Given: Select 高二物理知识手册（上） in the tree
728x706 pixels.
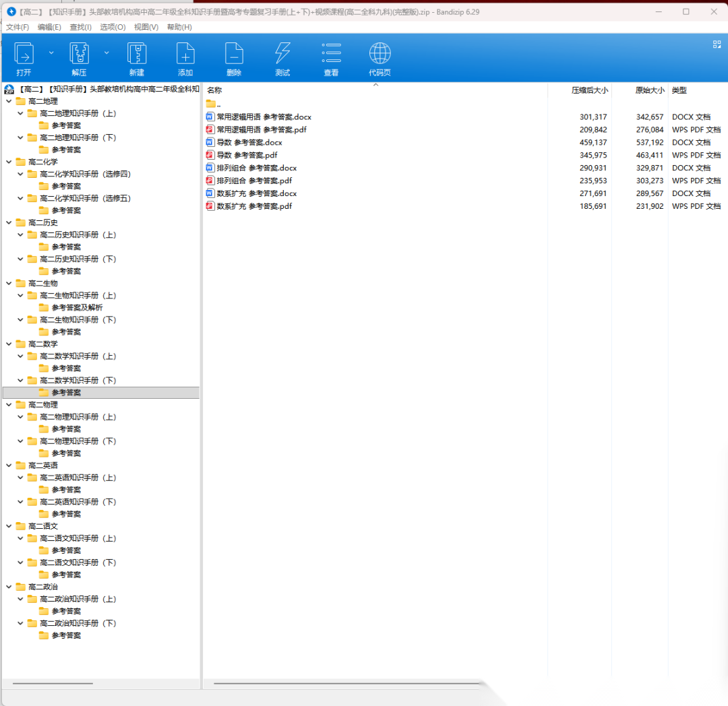Looking at the screenshot, I should [78, 417].
